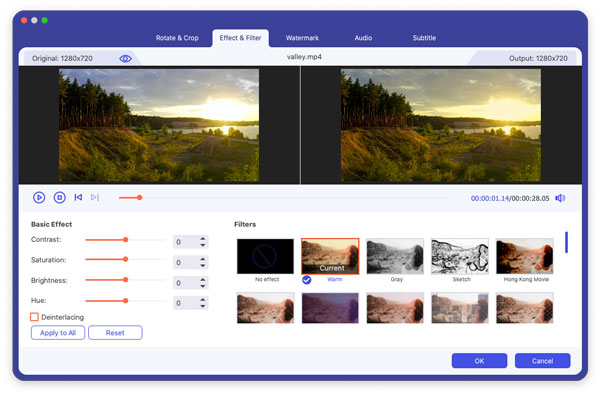600x395 pixels.
Task: Click the Apply to All button
Action: point(58,333)
